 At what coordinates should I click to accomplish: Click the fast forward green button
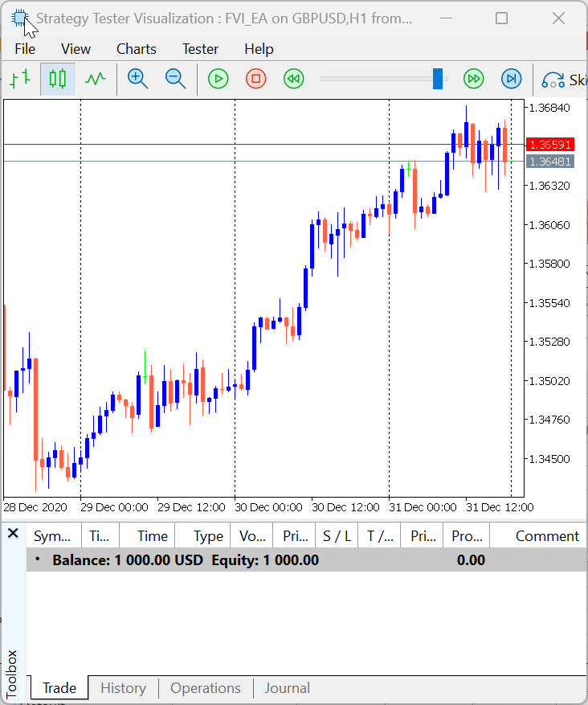pos(473,79)
